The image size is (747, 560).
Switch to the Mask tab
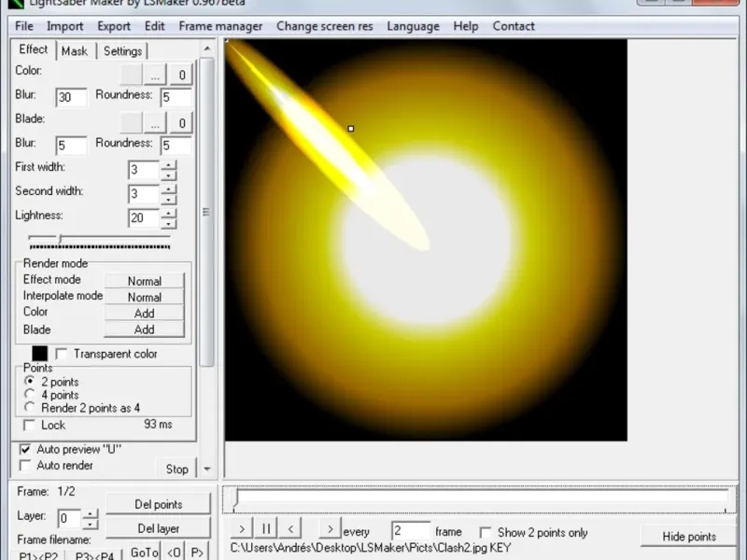(x=75, y=51)
